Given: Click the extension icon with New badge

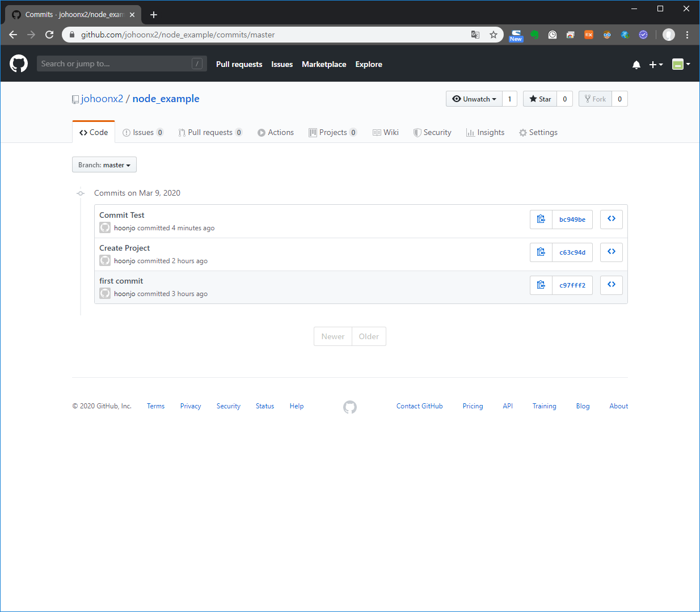Looking at the screenshot, I should [x=516, y=35].
